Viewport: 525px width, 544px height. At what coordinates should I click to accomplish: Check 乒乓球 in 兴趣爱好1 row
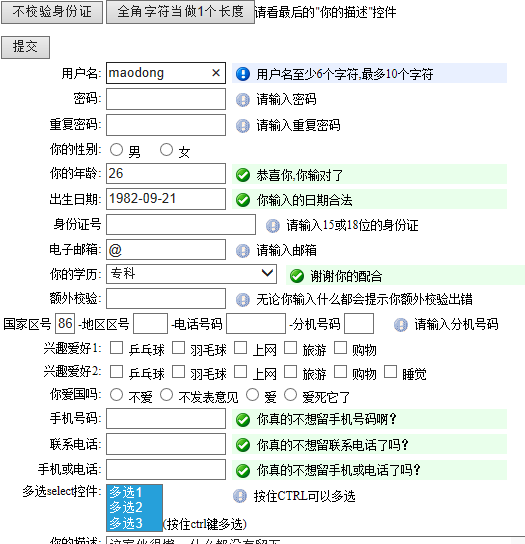(116, 348)
